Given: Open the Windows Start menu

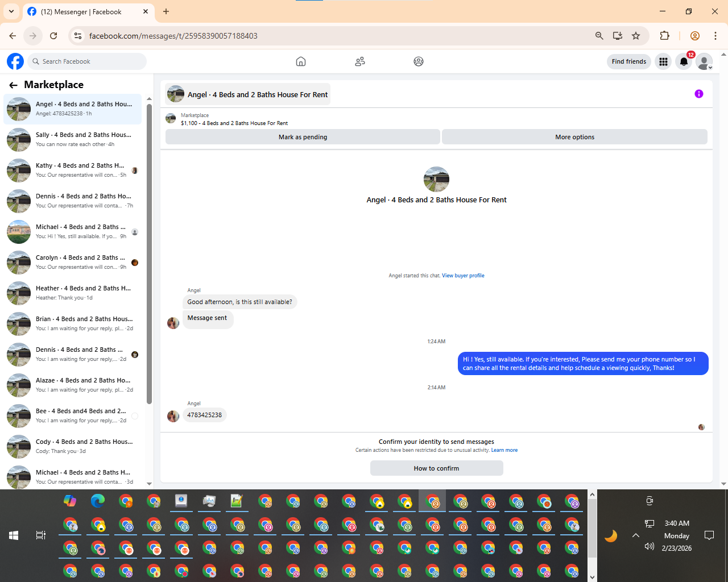Looking at the screenshot, I should point(14,535).
